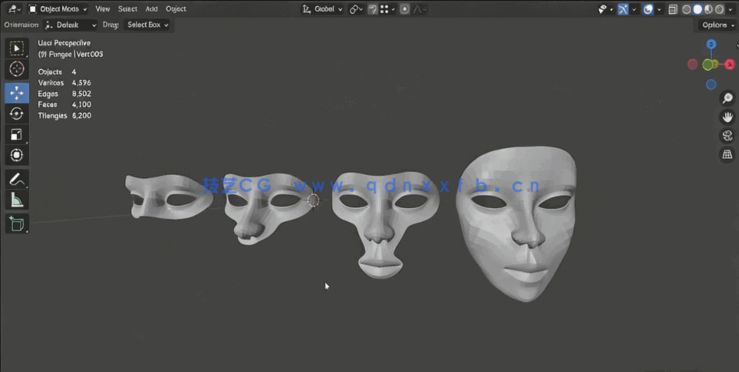Switch to Solid shading
The image size is (739, 372).
click(698, 9)
